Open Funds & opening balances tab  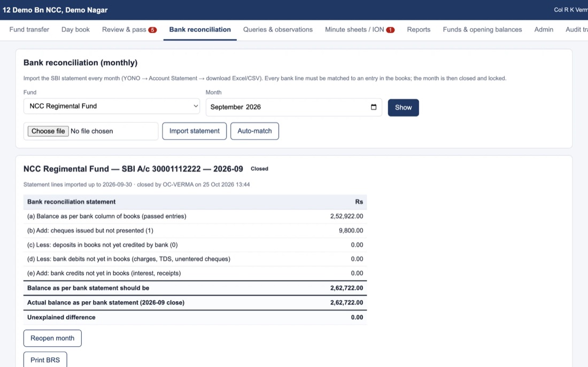482,29
